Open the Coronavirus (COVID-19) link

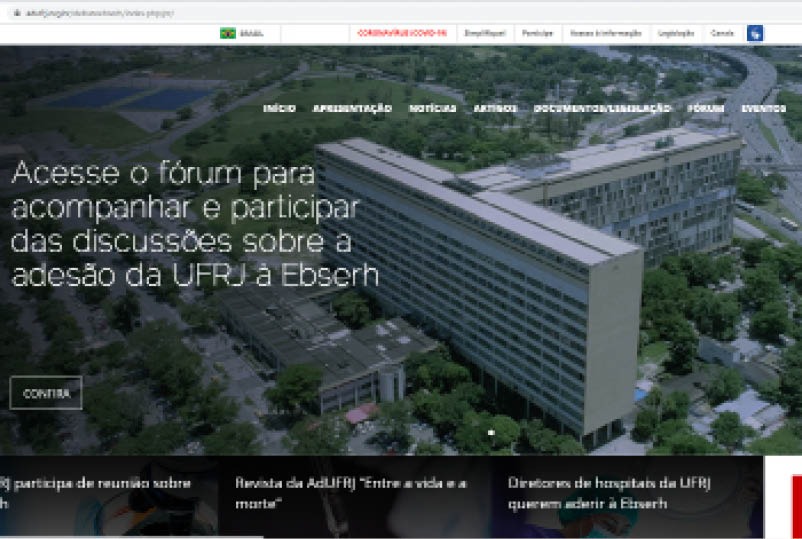(x=403, y=33)
